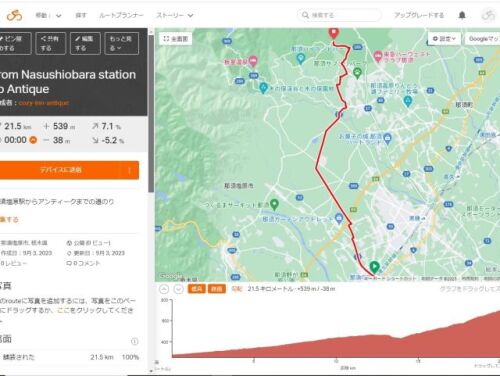Click the up-arrow circle above elevation chart
500x376 pixels.
click(x=164, y=289)
